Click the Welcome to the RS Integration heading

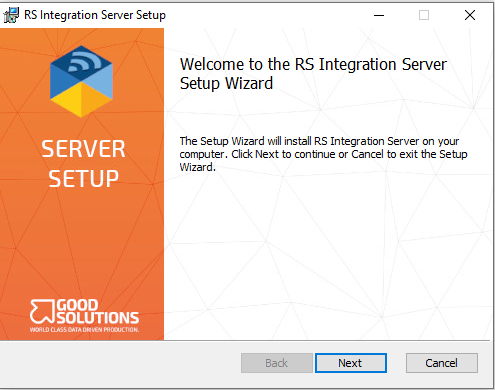(313, 74)
